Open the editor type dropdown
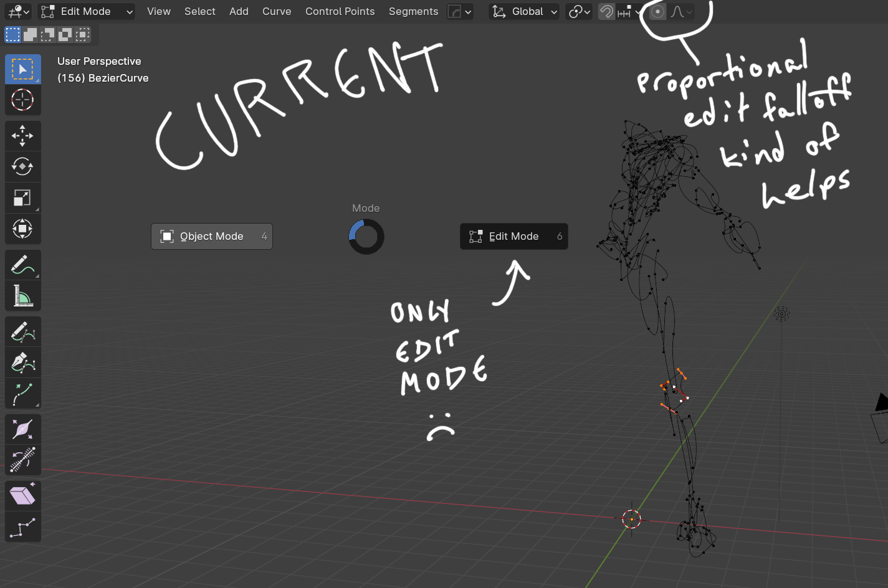 tap(18, 11)
